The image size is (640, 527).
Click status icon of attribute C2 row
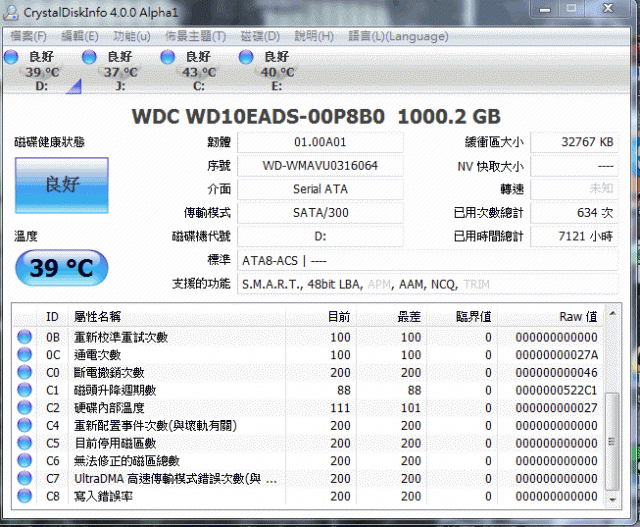pyautogui.click(x=24, y=408)
